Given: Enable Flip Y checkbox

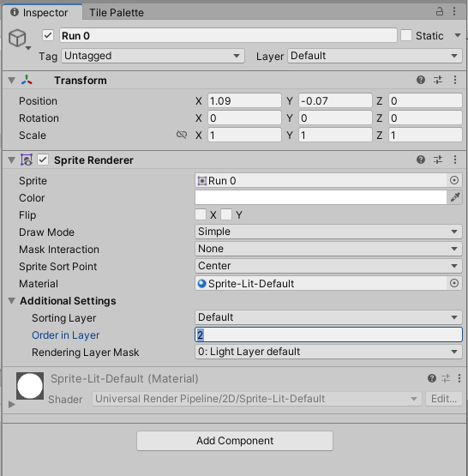Looking at the screenshot, I should point(226,214).
